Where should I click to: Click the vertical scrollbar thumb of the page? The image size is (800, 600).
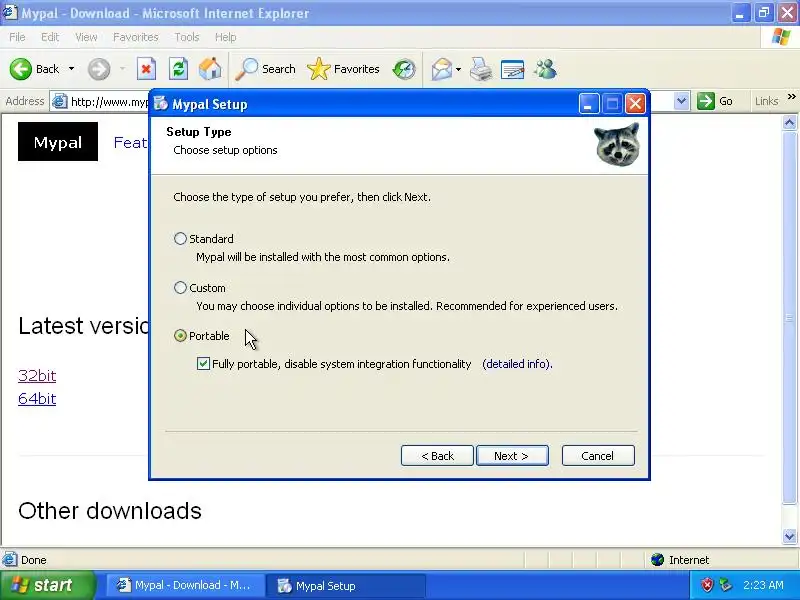pyautogui.click(x=789, y=316)
